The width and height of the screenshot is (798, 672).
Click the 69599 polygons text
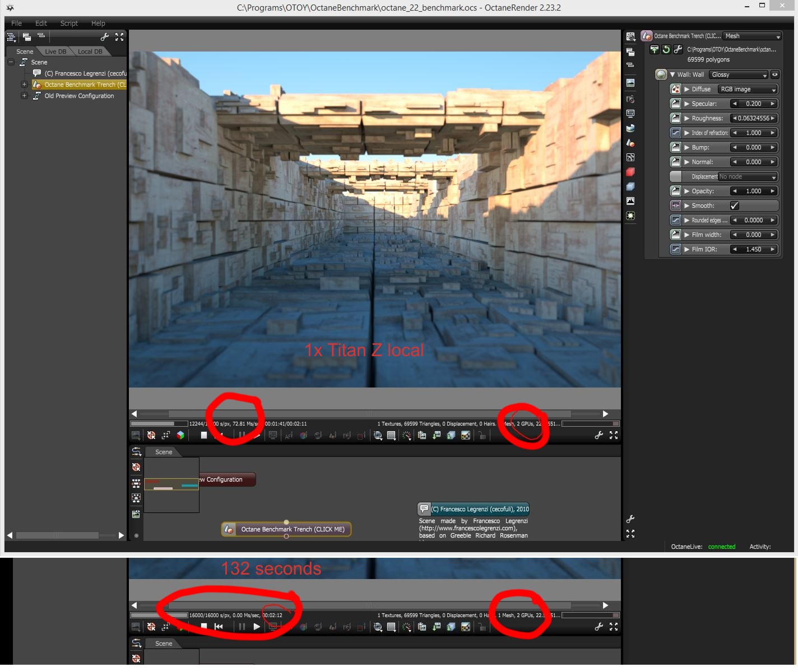click(708, 59)
